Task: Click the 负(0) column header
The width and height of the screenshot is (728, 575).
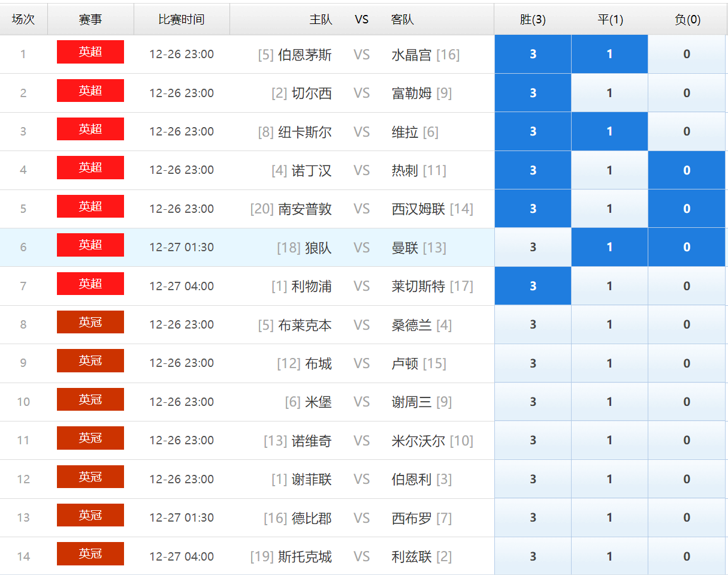Action: pyautogui.click(x=687, y=19)
